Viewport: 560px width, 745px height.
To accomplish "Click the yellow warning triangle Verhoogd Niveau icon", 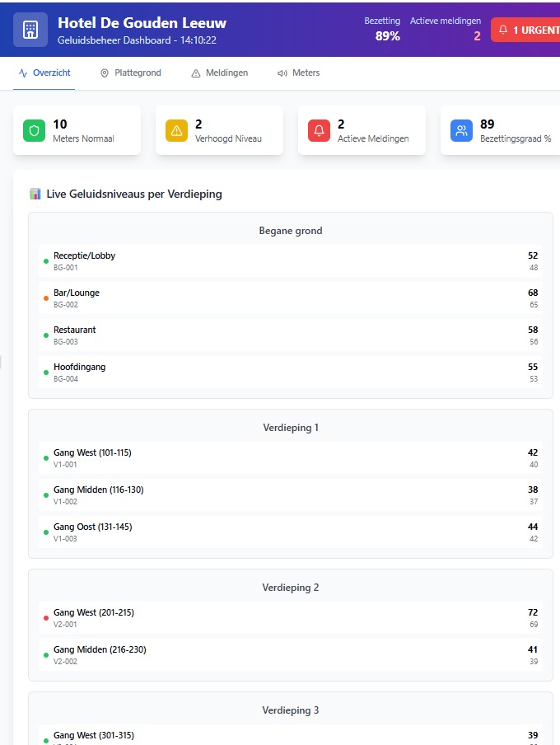I will click(x=177, y=130).
